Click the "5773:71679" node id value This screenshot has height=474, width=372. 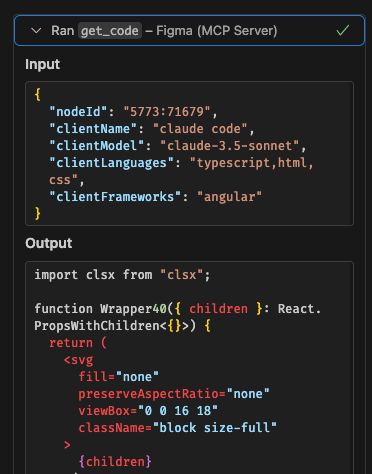[167, 112]
